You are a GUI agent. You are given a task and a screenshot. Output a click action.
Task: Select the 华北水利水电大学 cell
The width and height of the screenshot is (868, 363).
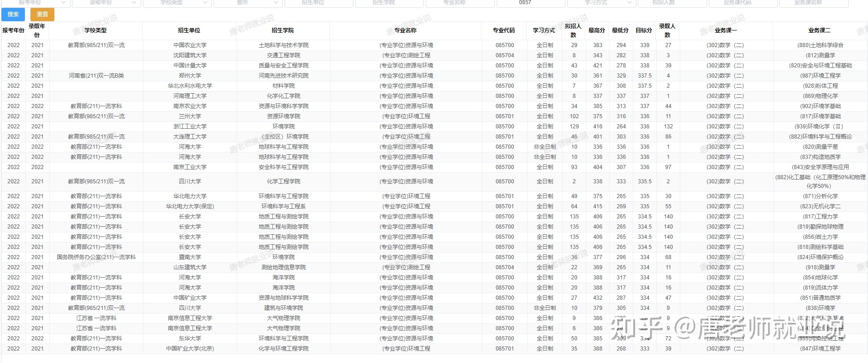pos(190,86)
